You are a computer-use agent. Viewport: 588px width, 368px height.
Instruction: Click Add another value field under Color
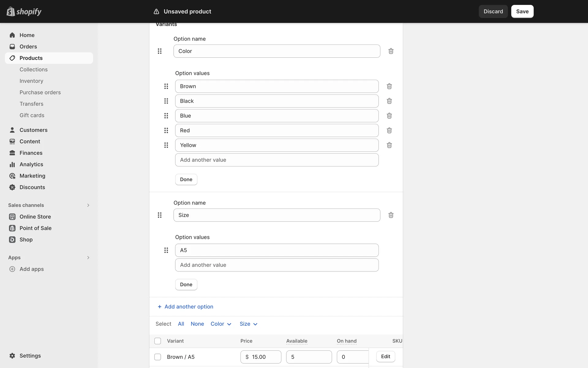(x=277, y=160)
